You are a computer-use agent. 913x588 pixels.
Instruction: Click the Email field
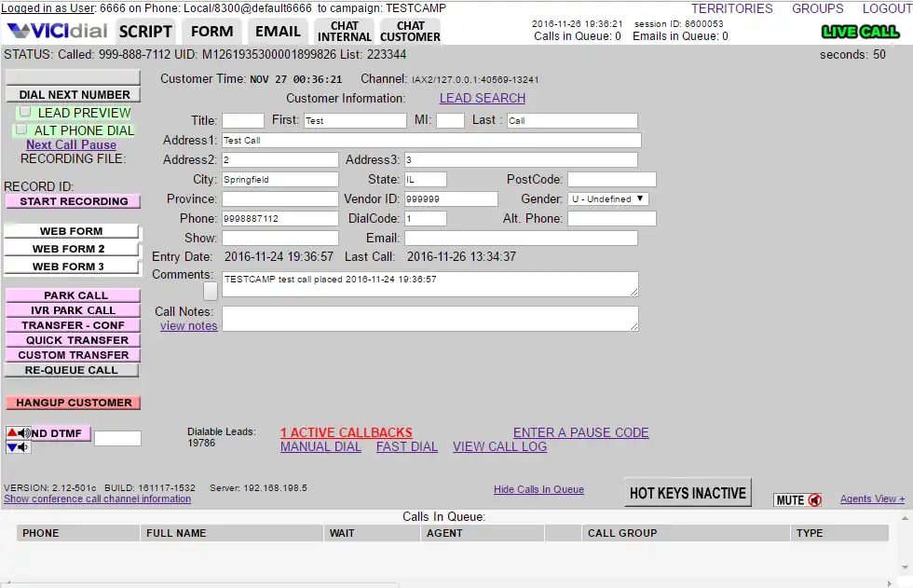pos(521,239)
